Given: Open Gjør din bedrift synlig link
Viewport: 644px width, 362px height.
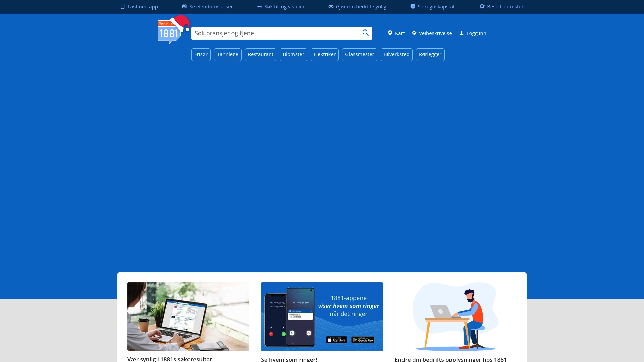Looking at the screenshot, I should tap(361, 6).
